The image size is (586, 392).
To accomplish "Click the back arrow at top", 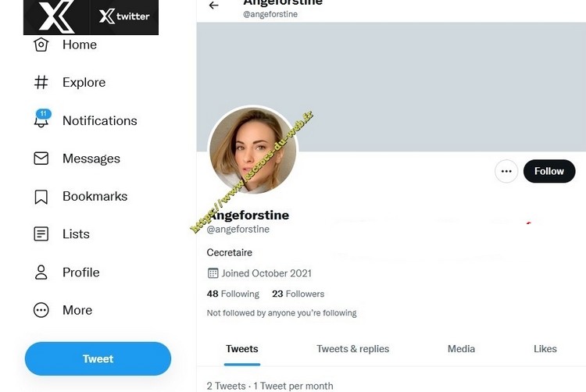I will tap(213, 5).
